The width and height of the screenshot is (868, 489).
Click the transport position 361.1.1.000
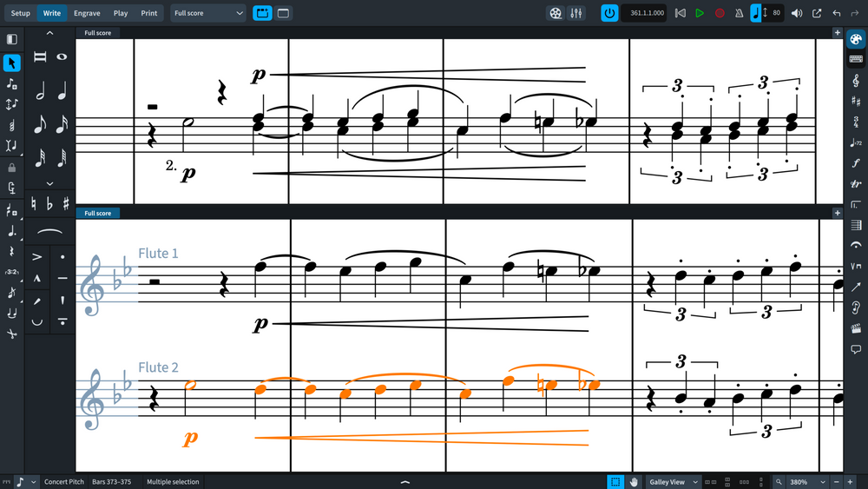pos(644,13)
